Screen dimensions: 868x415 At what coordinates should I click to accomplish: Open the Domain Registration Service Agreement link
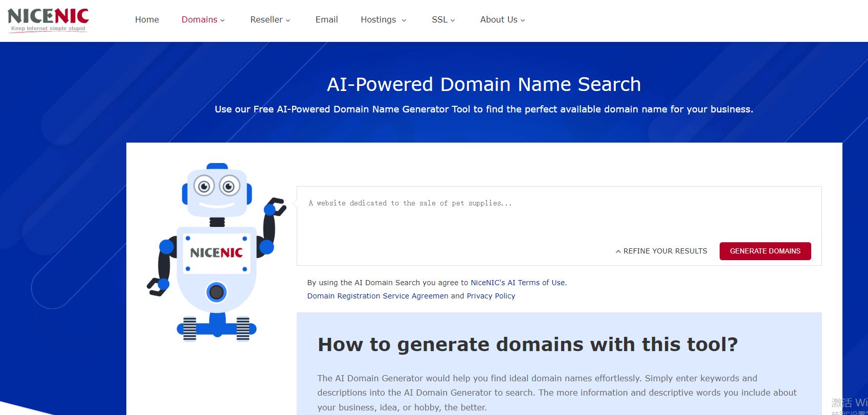pyautogui.click(x=377, y=296)
